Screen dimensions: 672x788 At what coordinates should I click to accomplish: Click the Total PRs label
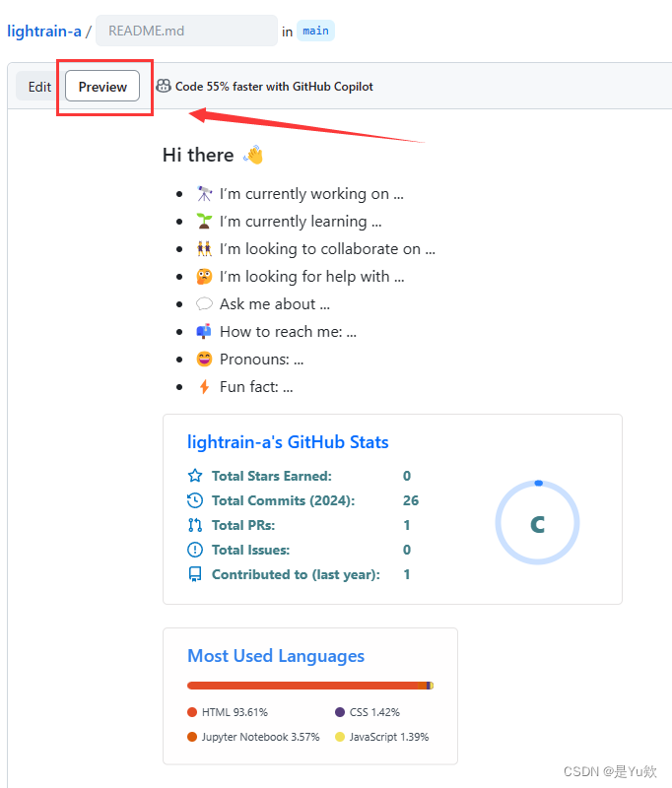click(x=243, y=525)
